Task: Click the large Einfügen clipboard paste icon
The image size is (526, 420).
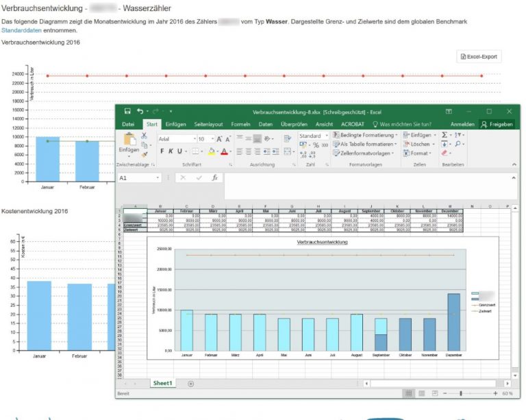Action: click(130, 139)
